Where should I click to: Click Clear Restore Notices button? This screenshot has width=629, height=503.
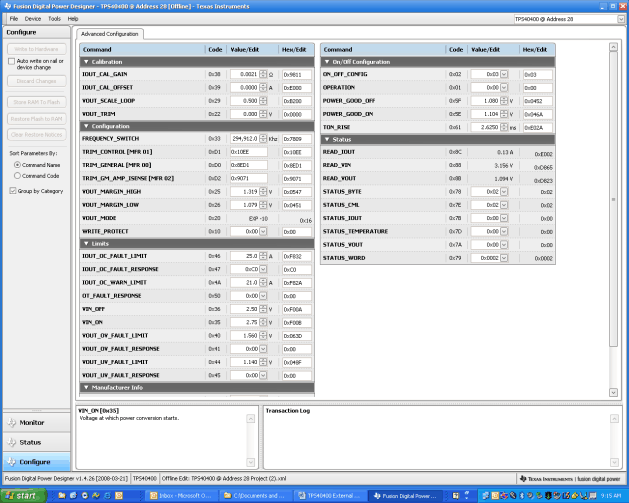[x=37, y=135]
